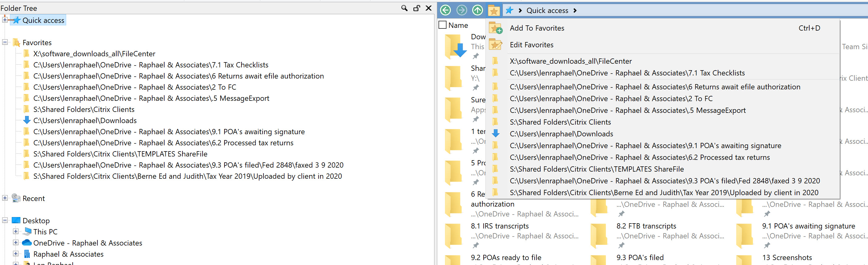This screenshot has width=868, height=265.
Task: Click the Desktop icon in folder tree
Action: click(16, 220)
